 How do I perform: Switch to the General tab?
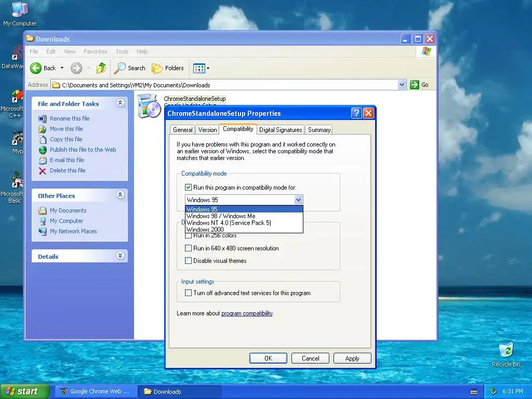coord(182,129)
